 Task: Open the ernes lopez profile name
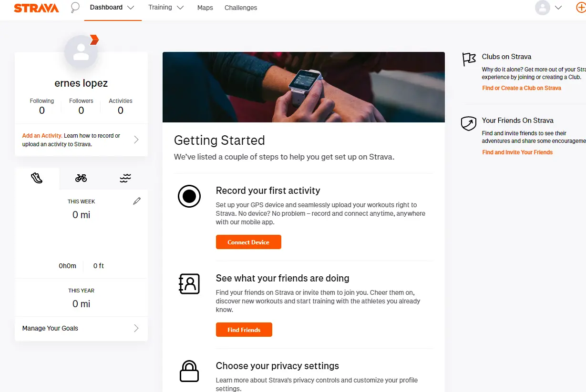coord(81,83)
